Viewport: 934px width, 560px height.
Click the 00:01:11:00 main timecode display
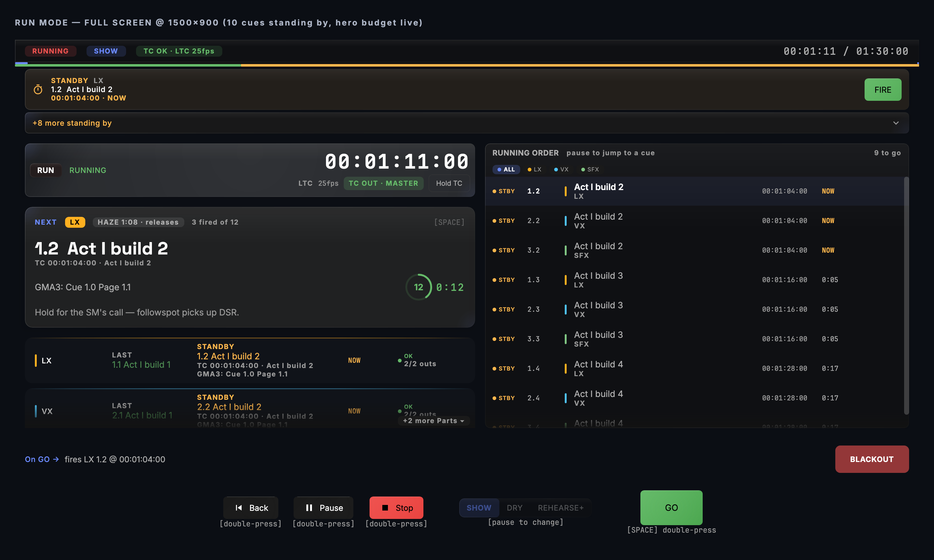pyautogui.click(x=396, y=161)
